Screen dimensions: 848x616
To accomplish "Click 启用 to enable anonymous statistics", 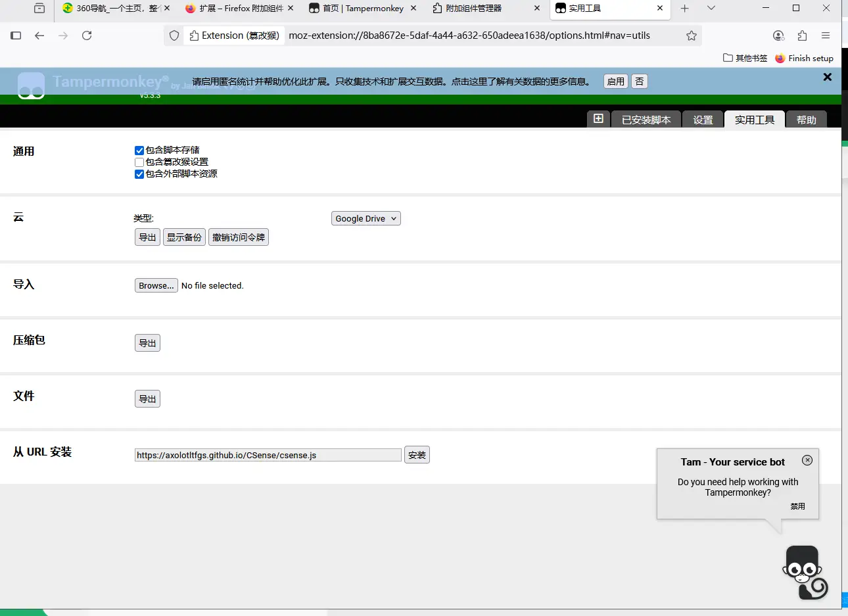I will click(x=616, y=82).
